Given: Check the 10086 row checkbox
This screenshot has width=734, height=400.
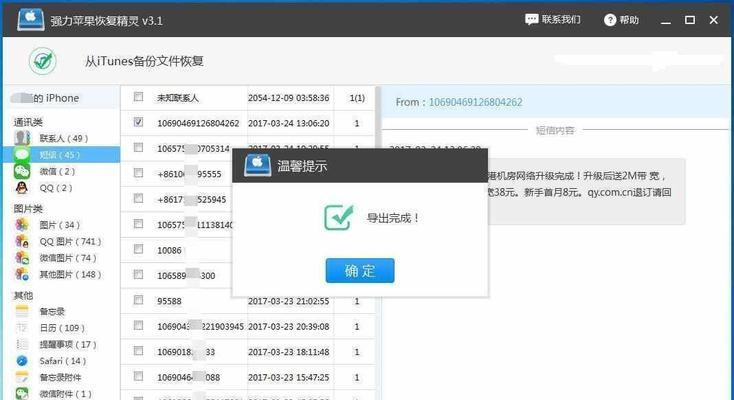Looking at the screenshot, I should (x=138, y=249).
